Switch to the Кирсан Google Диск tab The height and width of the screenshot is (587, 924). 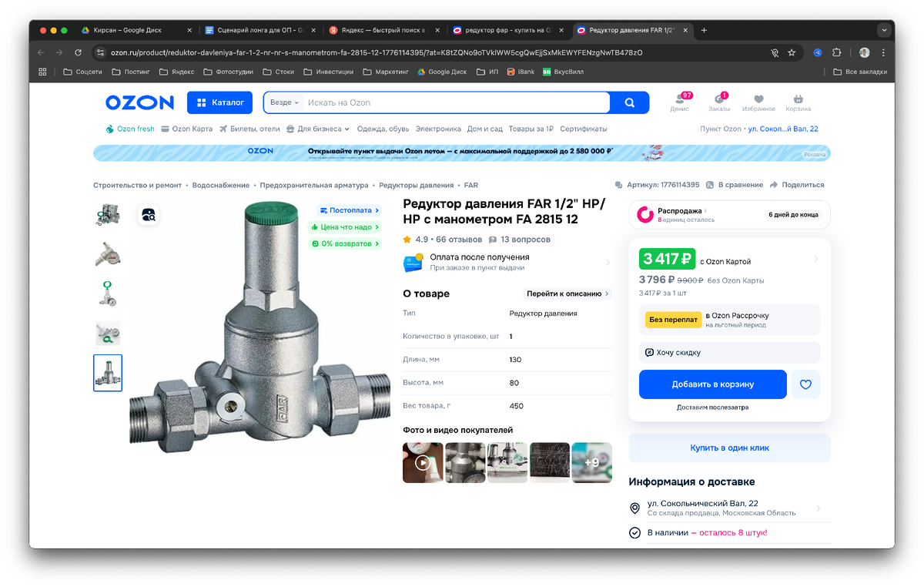click(x=137, y=30)
